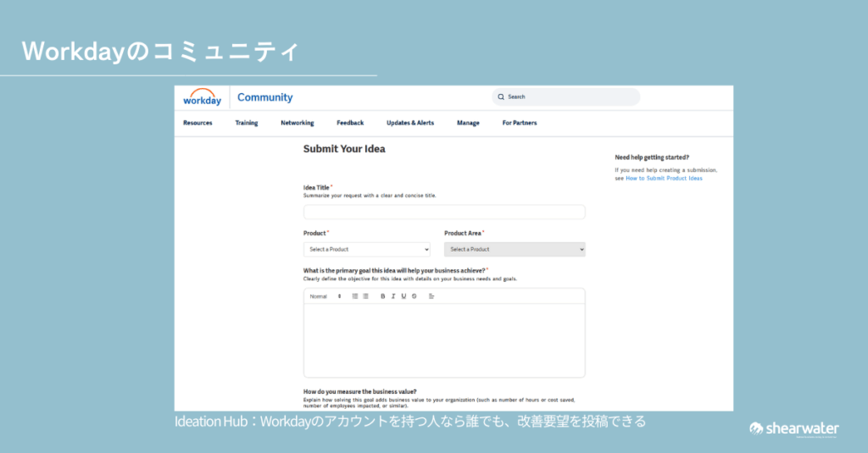
Task: Open the Resources menu
Action: (198, 123)
